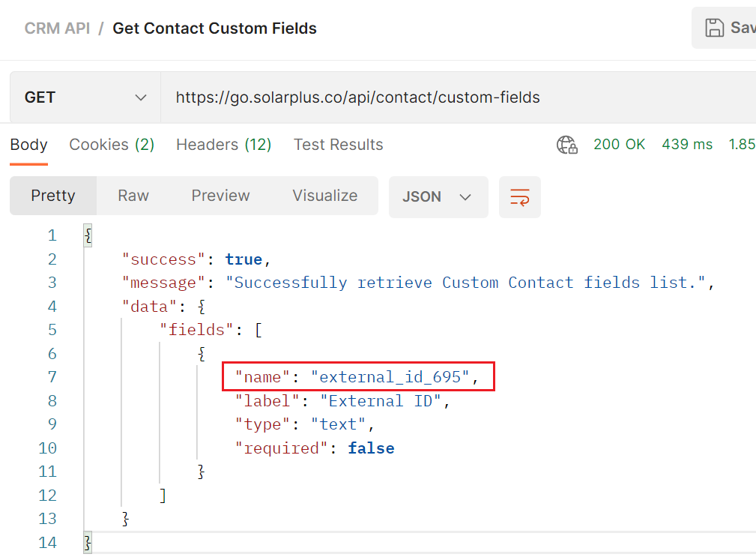
Task: Click the "external_id_695" value in the response
Action: pyautogui.click(x=390, y=377)
